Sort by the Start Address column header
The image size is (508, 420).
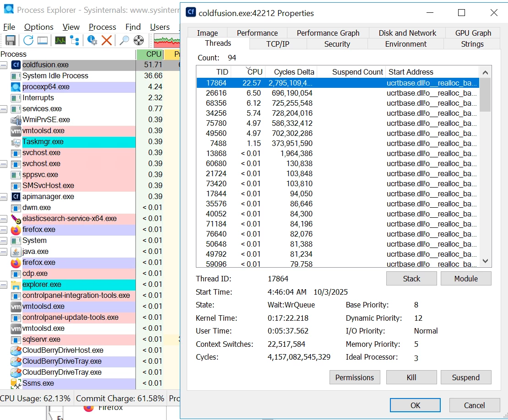pyautogui.click(x=432, y=72)
